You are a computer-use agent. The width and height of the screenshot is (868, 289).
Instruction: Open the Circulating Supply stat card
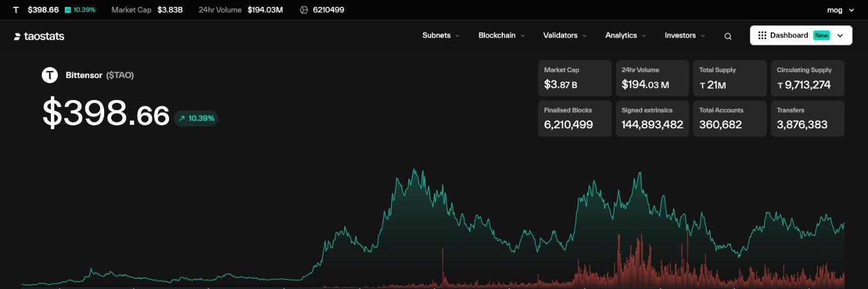click(807, 78)
